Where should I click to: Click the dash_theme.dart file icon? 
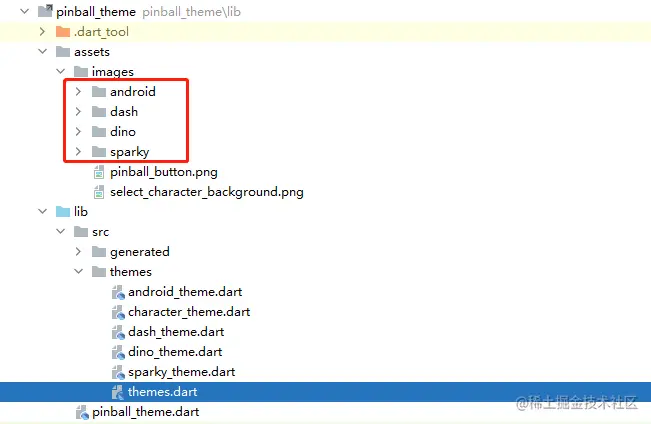click(118, 332)
